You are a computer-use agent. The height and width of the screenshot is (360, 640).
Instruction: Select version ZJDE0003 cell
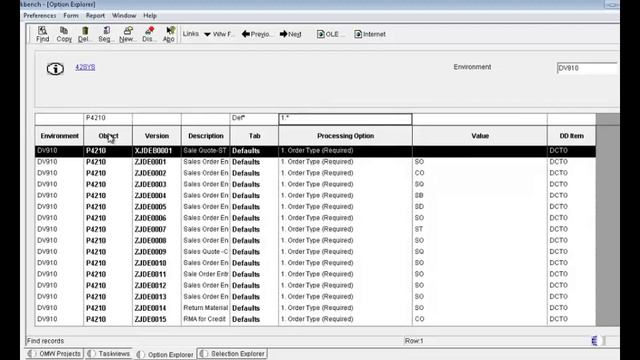pyautogui.click(x=157, y=184)
